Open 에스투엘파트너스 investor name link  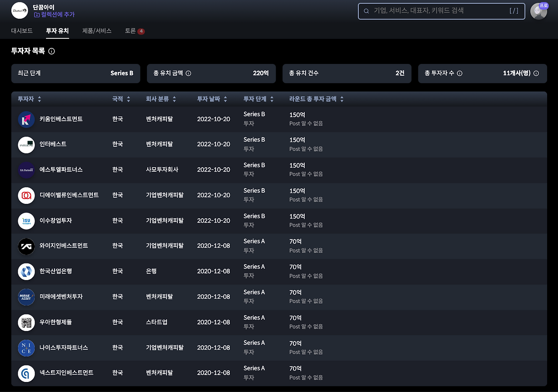(x=61, y=169)
